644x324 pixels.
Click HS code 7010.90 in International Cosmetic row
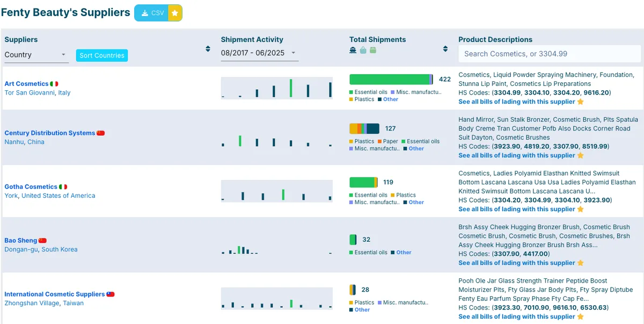(536, 307)
